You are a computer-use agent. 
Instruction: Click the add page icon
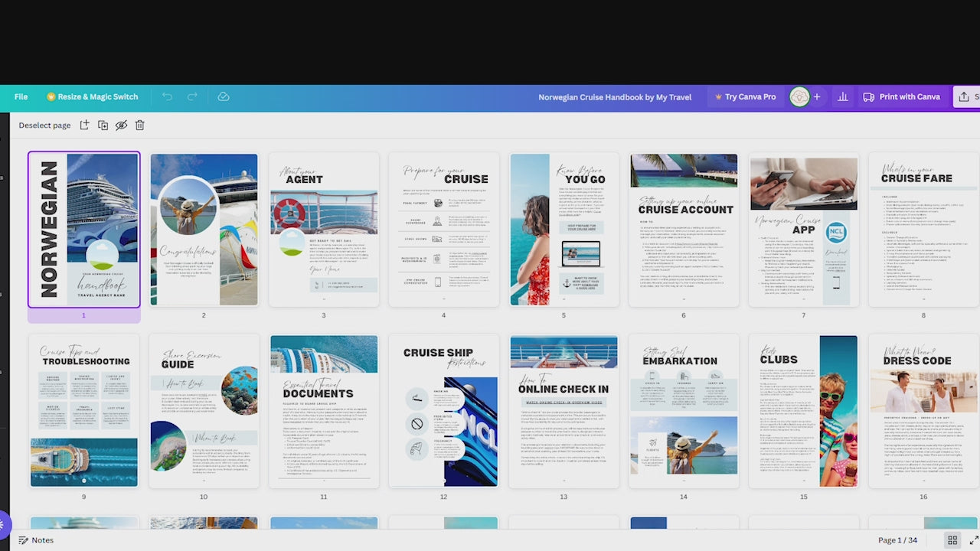tap(84, 125)
